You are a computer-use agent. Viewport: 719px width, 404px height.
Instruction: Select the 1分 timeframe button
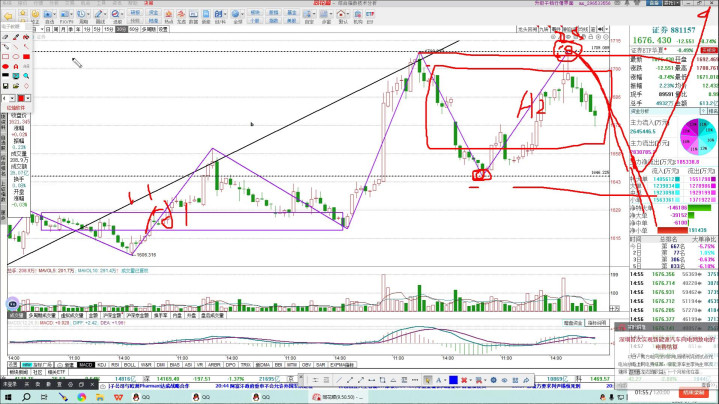(x=86, y=29)
